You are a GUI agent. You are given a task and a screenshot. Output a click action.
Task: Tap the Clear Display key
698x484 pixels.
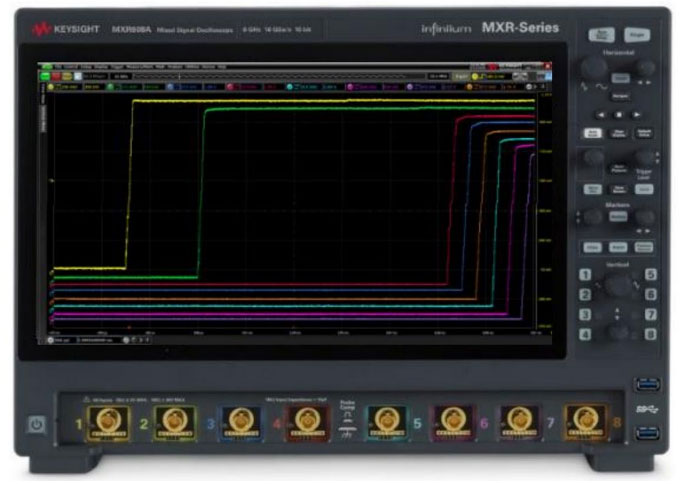(618, 133)
